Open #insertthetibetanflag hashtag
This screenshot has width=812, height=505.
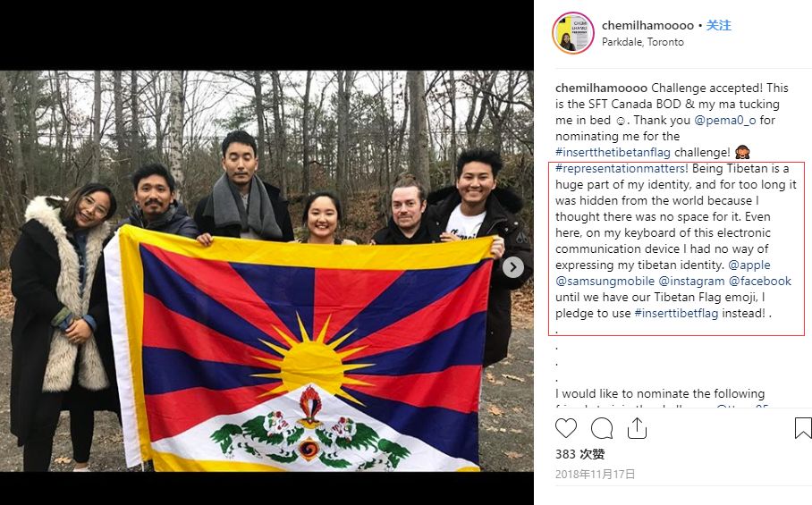pos(613,153)
